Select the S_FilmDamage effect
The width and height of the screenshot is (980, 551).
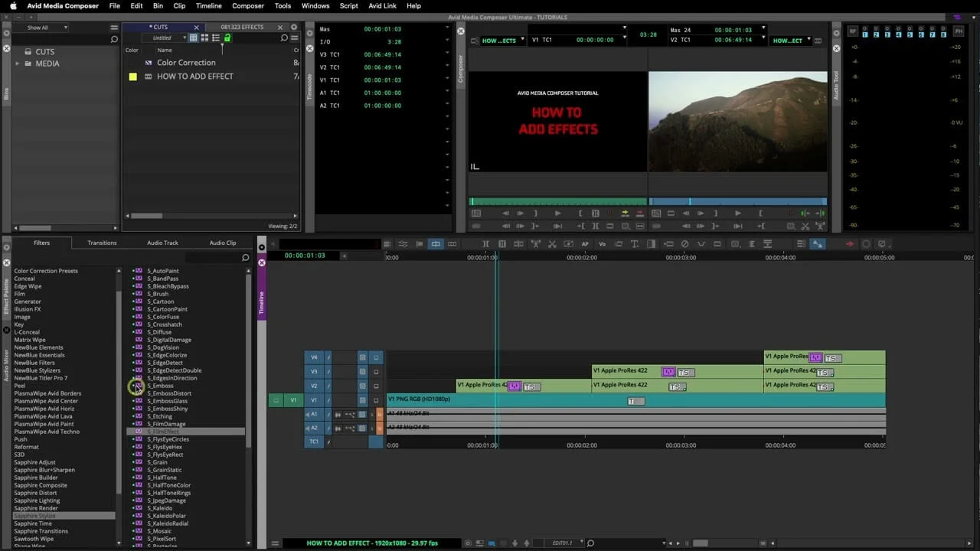coord(166,424)
